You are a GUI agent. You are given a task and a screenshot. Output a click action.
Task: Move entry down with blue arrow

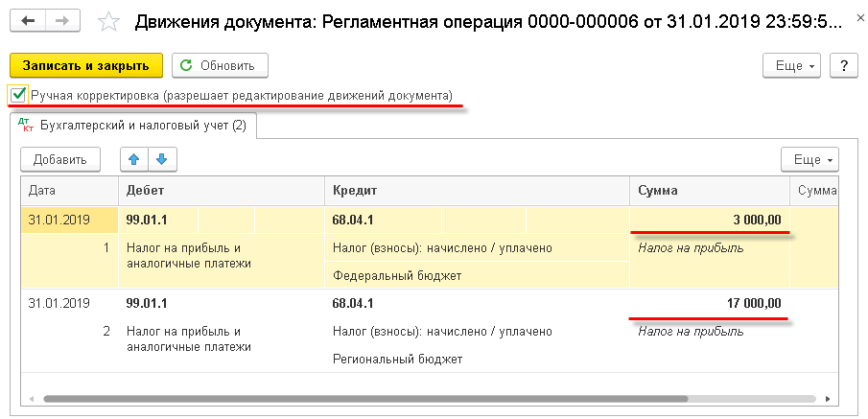(162, 159)
